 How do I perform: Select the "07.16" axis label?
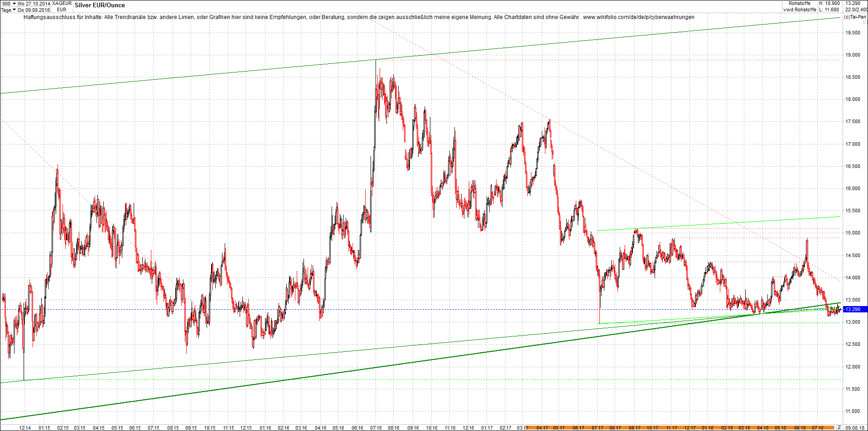coord(376,427)
